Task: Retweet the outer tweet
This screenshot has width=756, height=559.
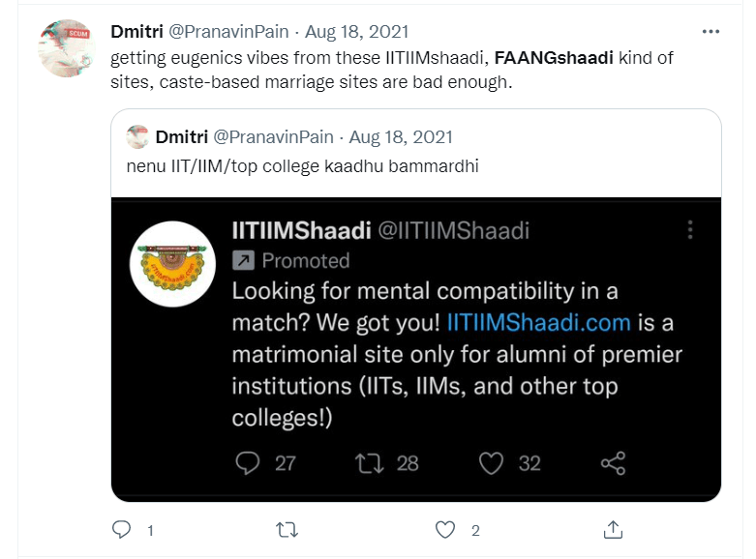Action: 287,529
